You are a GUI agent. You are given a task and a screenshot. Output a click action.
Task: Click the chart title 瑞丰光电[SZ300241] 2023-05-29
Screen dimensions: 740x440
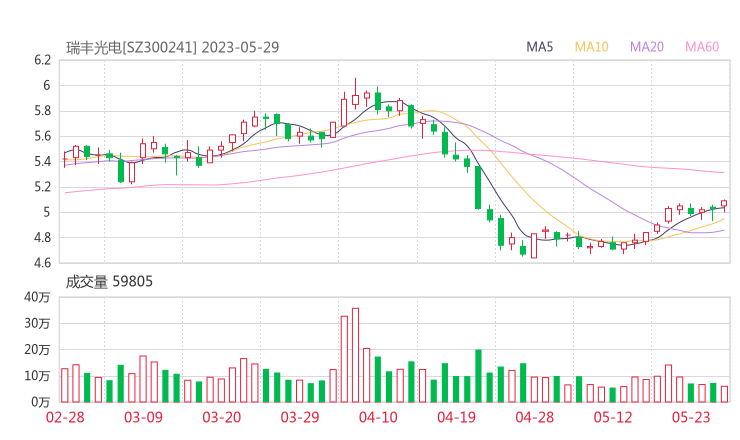tap(173, 47)
